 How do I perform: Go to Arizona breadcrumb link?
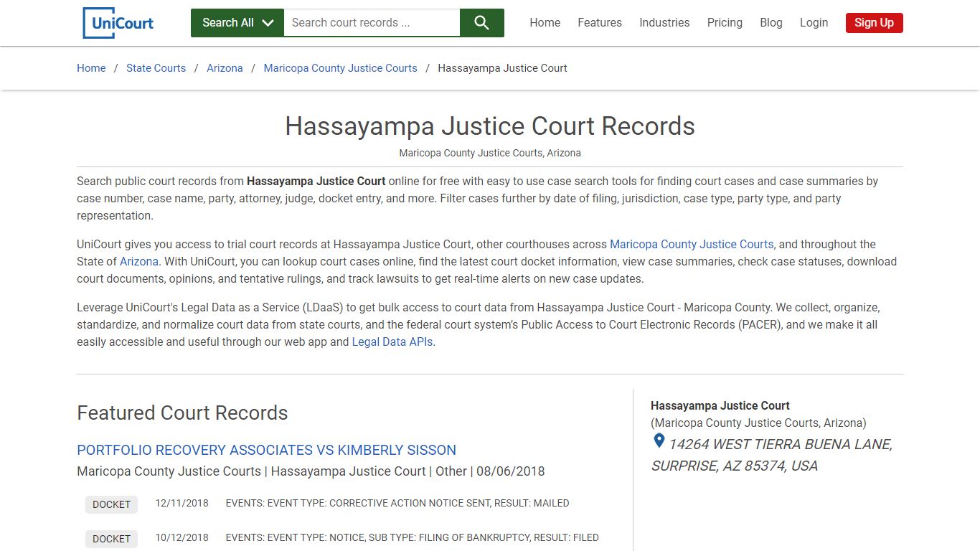click(225, 68)
